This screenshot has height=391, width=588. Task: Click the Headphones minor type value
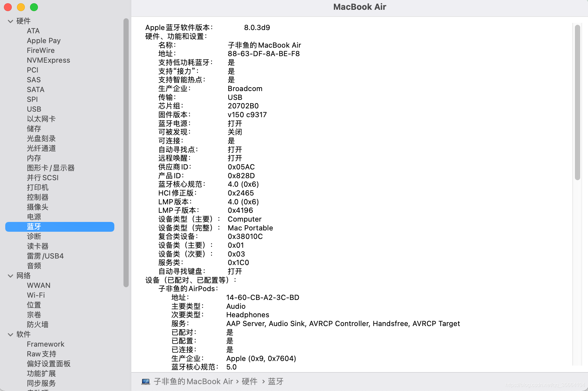tap(248, 315)
